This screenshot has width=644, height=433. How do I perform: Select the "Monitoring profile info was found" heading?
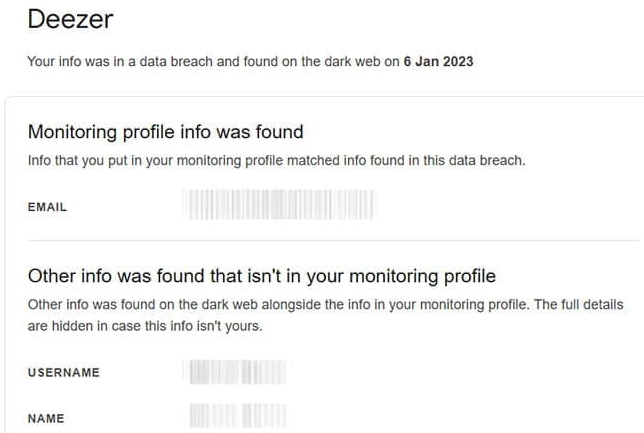tap(165, 132)
